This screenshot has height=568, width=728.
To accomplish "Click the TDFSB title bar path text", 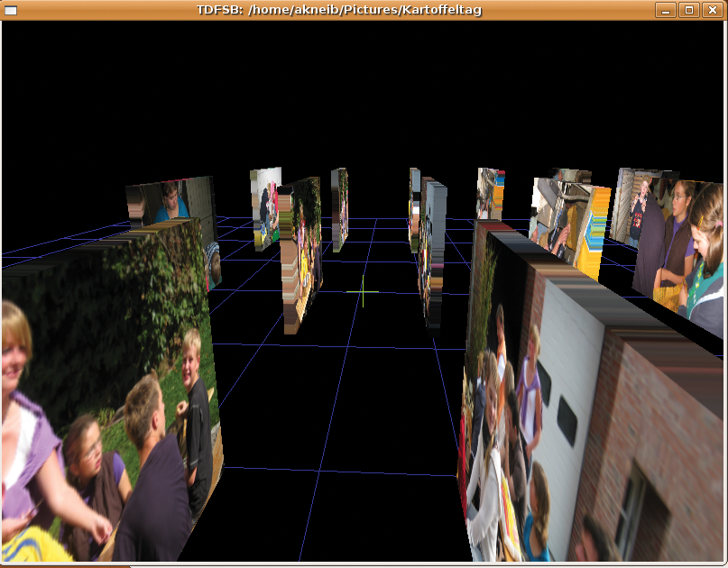I will (339, 10).
